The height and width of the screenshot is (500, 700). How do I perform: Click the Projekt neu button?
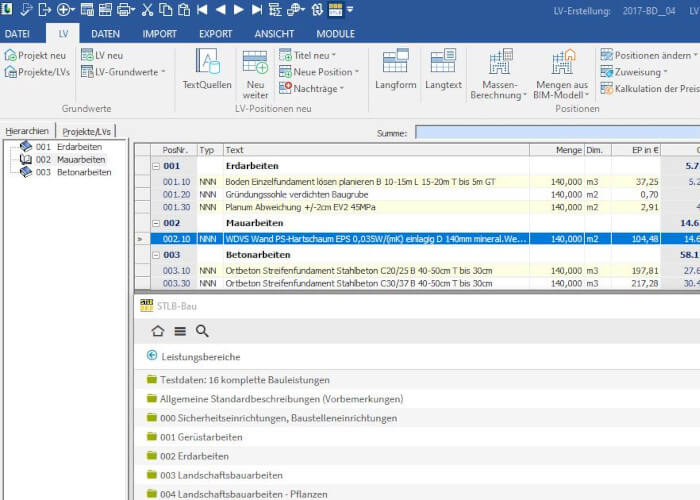pos(35,55)
